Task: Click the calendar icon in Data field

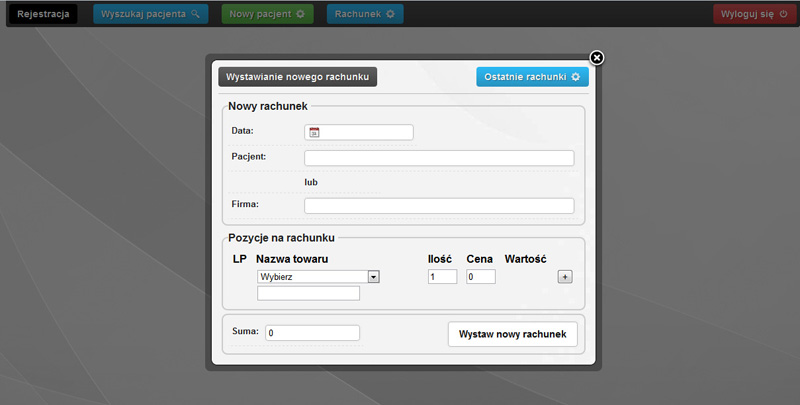Action: click(314, 133)
